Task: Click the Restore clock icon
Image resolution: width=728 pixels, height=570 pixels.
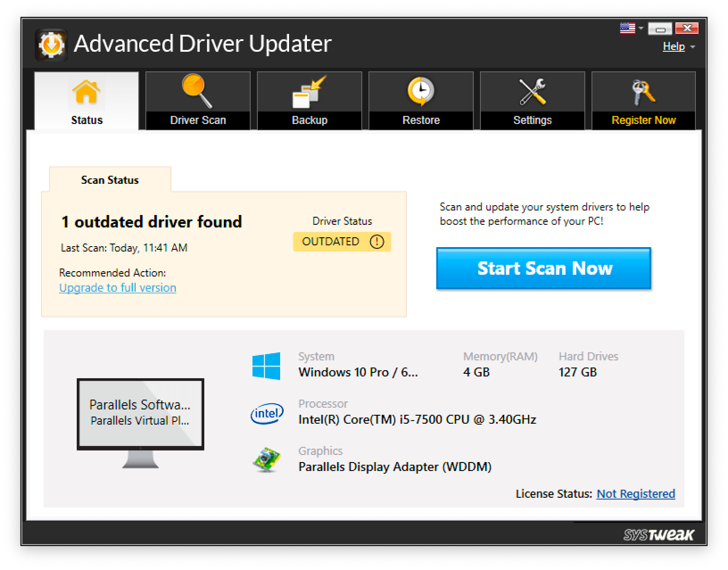Action: [421, 91]
